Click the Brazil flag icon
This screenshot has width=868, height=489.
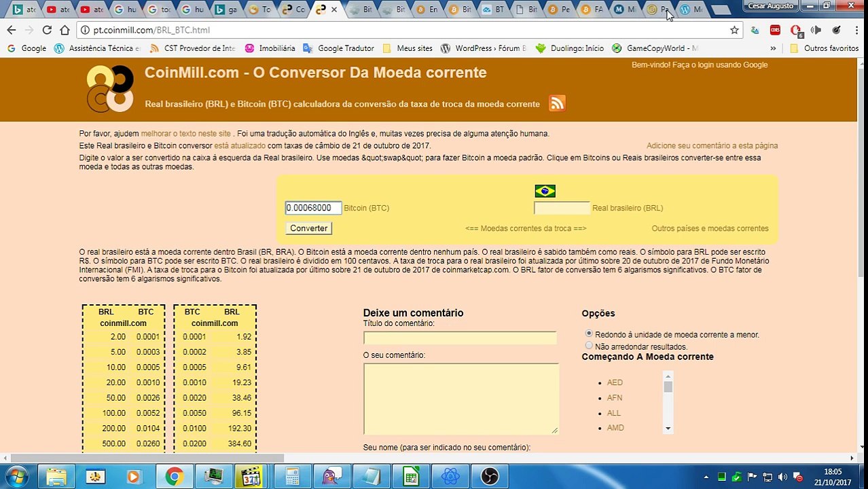click(545, 191)
